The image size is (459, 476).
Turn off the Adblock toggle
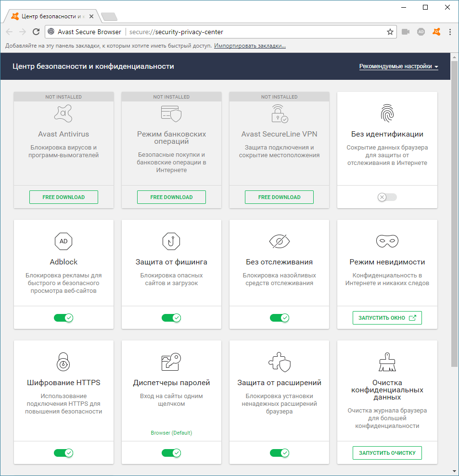63,318
